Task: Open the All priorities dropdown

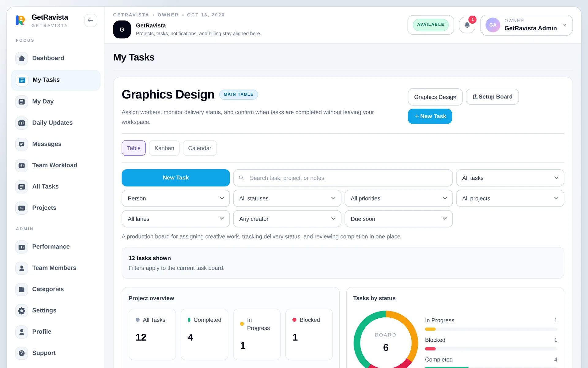Action: click(x=398, y=198)
